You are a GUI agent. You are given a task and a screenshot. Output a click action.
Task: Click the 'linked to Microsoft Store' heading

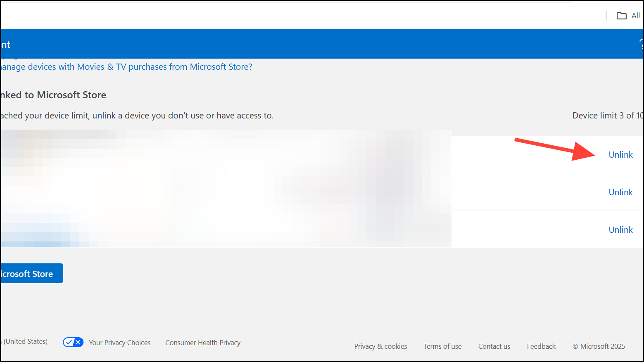pos(54,95)
